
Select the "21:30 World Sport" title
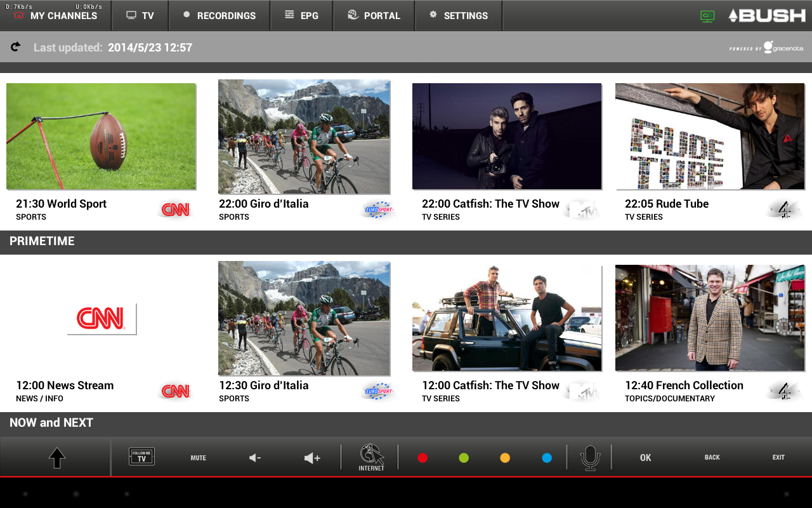click(x=61, y=204)
